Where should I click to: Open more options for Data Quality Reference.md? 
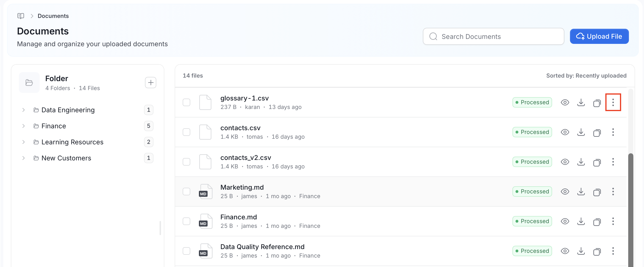[x=613, y=251]
